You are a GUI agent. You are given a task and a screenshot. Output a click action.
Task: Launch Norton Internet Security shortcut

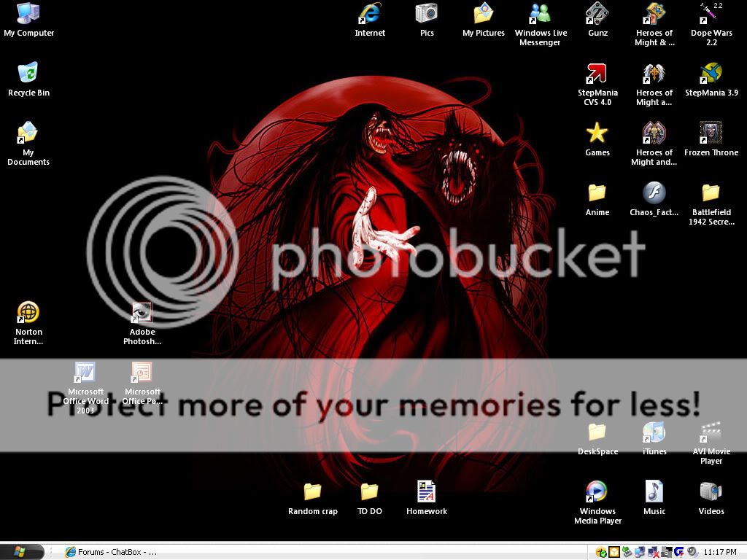coord(28,314)
